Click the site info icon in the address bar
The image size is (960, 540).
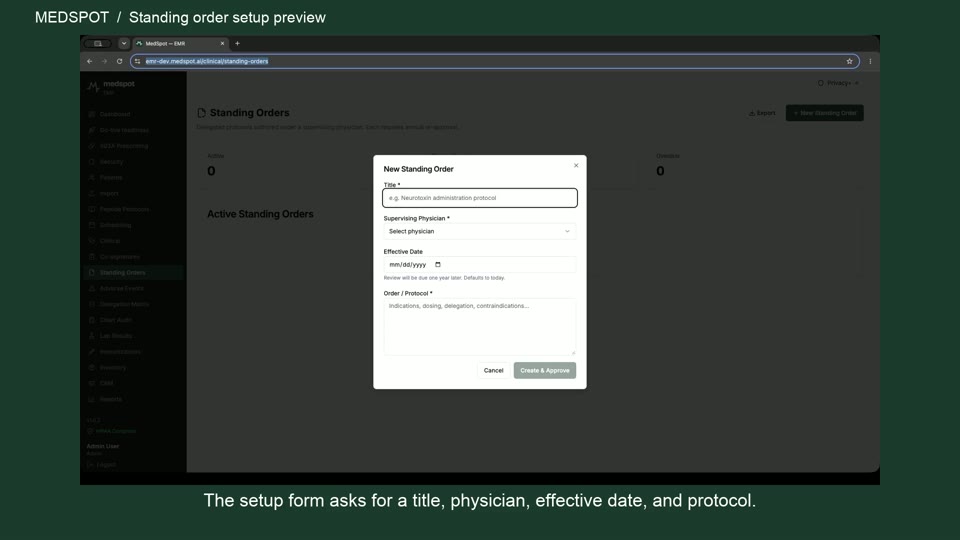pyautogui.click(x=137, y=61)
